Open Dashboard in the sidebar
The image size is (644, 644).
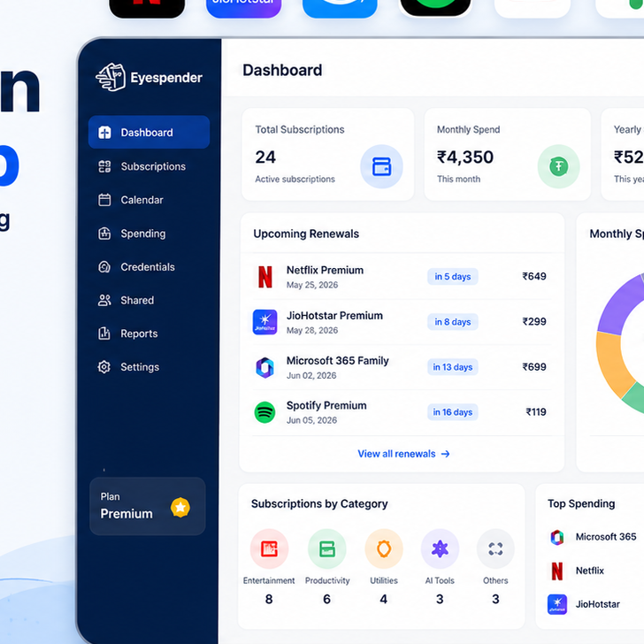(x=149, y=133)
